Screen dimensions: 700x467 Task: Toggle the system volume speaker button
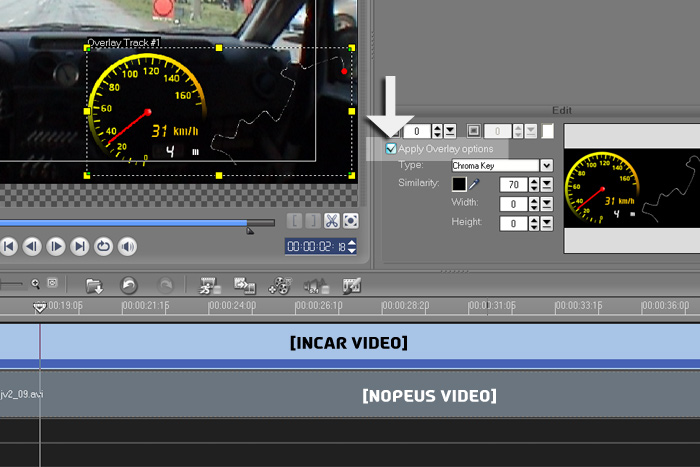tap(128, 246)
